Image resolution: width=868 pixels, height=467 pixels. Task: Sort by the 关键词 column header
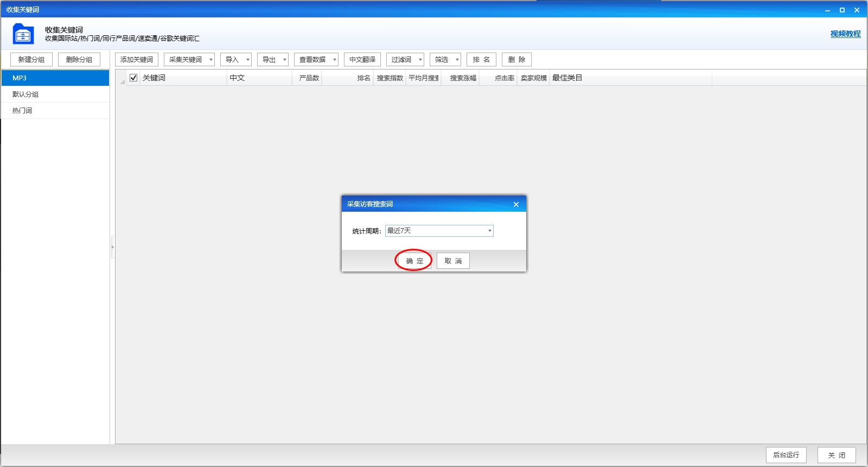click(183, 78)
